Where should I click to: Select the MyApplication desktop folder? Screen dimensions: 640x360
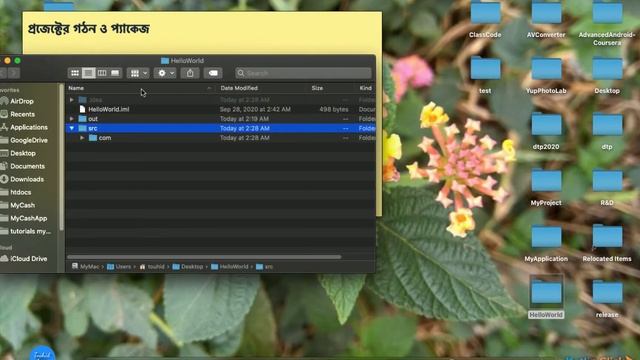click(x=546, y=243)
